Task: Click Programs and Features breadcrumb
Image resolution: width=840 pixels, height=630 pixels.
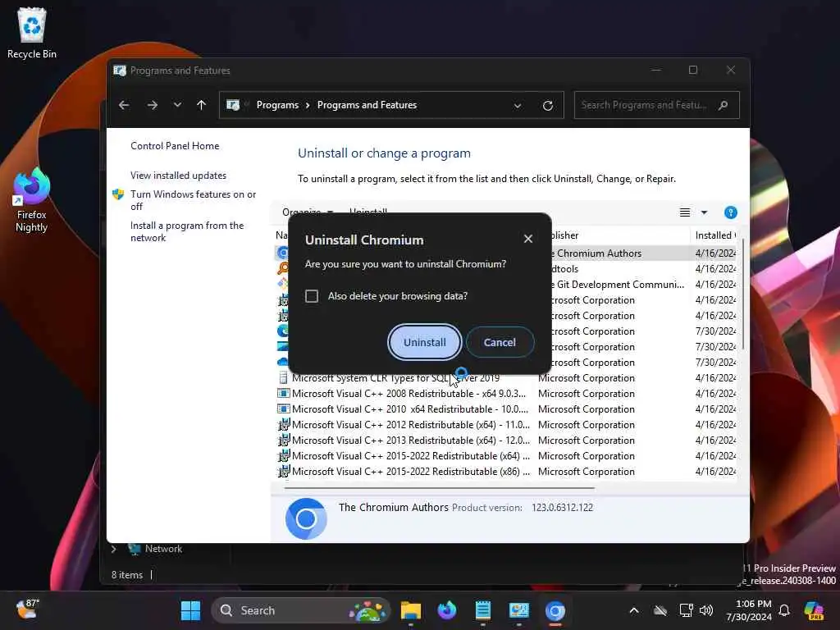Action: coord(367,105)
